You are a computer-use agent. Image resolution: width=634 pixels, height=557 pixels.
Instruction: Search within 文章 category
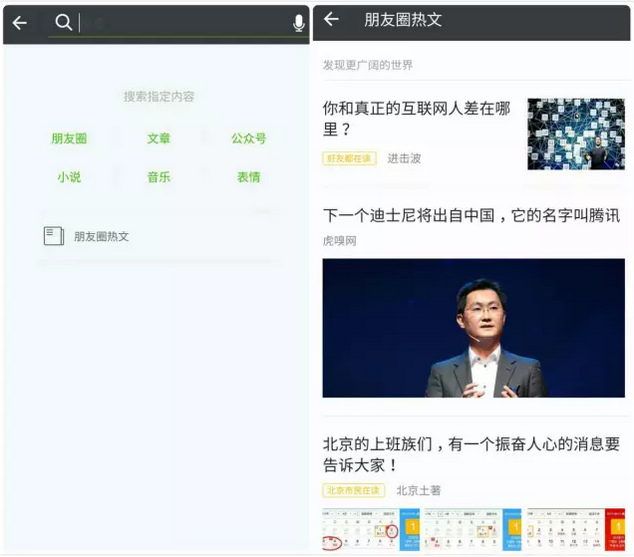[158, 139]
